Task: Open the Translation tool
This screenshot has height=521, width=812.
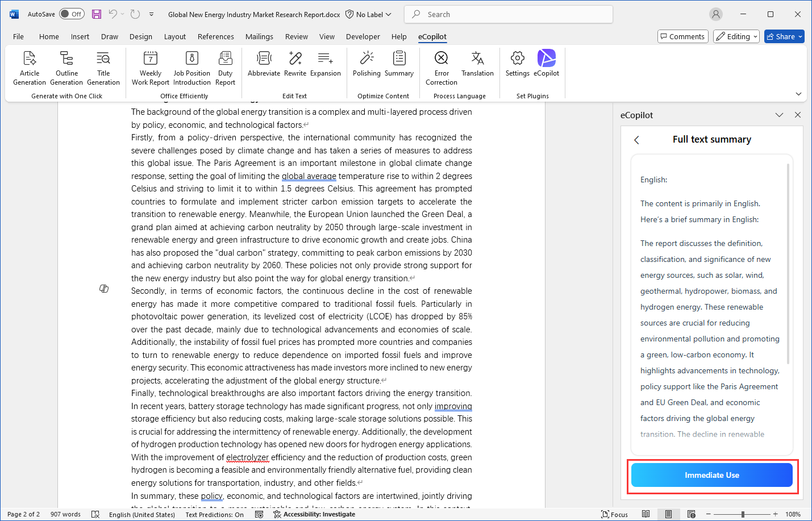Action: (x=477, y=64)
